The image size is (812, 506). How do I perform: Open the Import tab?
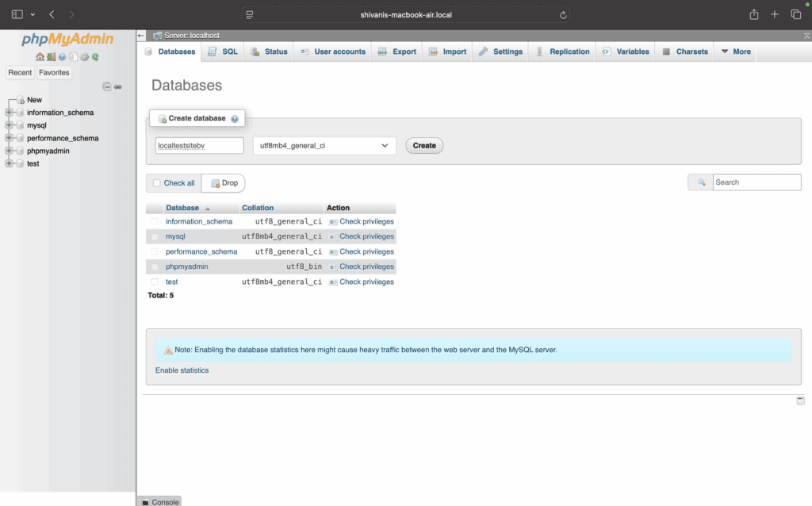[x=447, y=52]
